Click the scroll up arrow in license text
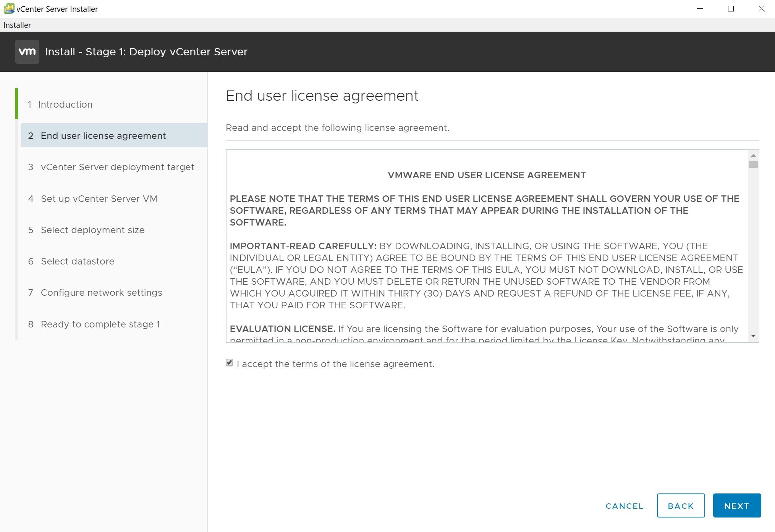This screenshot has width=775, height=532. click(753, 156)
